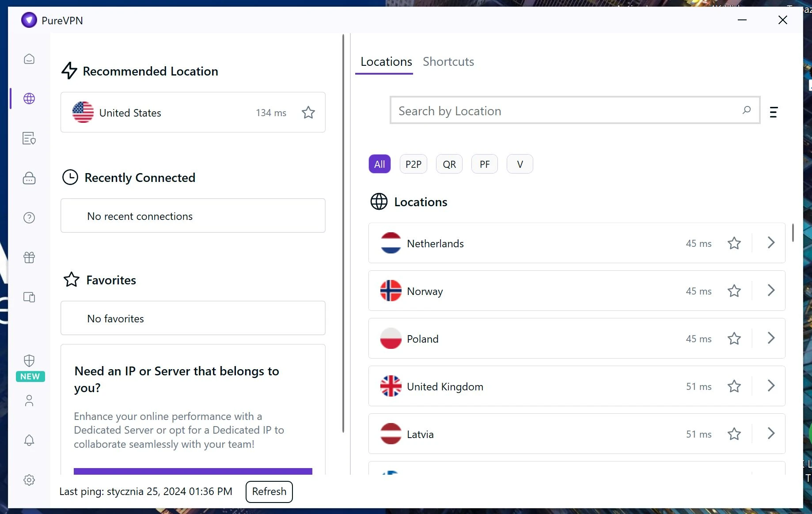Open the list-with-shield sidebar icon

pyautogui.click(x=29, y=138)
